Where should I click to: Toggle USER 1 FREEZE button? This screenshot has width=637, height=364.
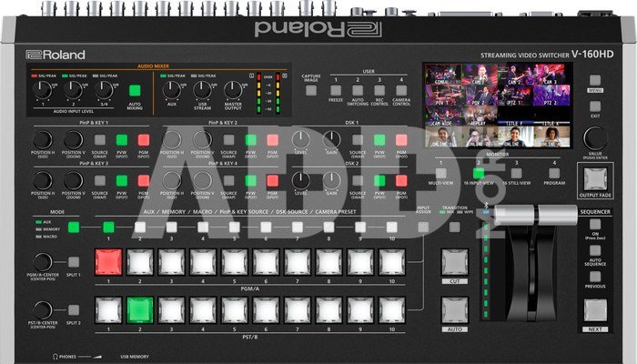point(336,90)
